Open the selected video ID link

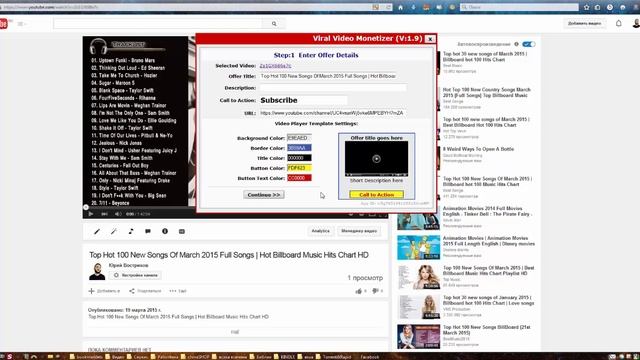click(x=276, y=66)
